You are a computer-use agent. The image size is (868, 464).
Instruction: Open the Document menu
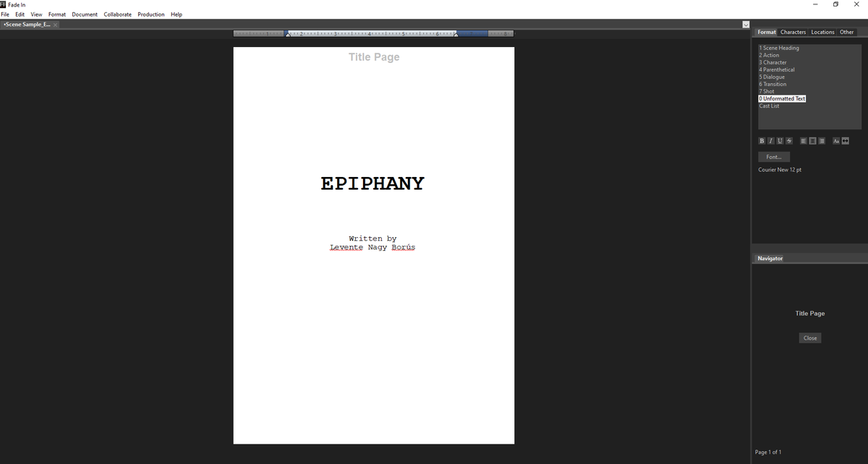85,14
